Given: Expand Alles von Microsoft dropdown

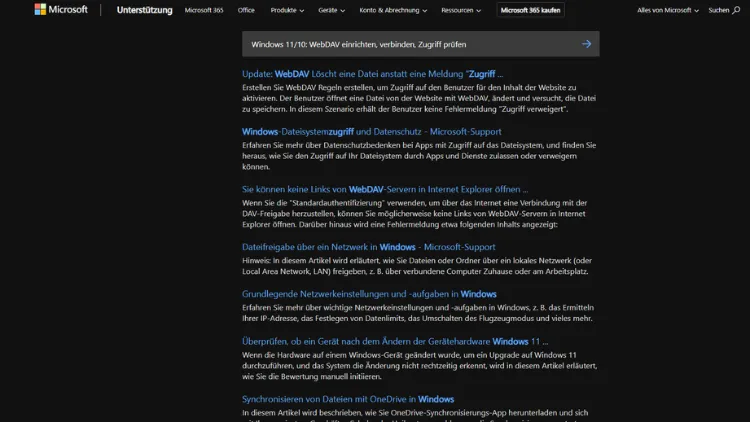Looking at the screenshot, I should (668, 10).
